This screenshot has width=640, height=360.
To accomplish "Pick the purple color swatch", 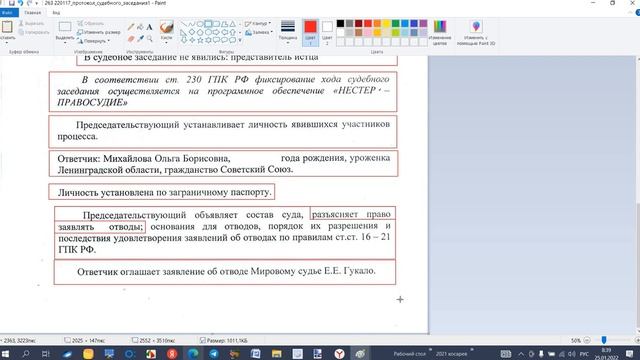I will [x=423, y=23].
